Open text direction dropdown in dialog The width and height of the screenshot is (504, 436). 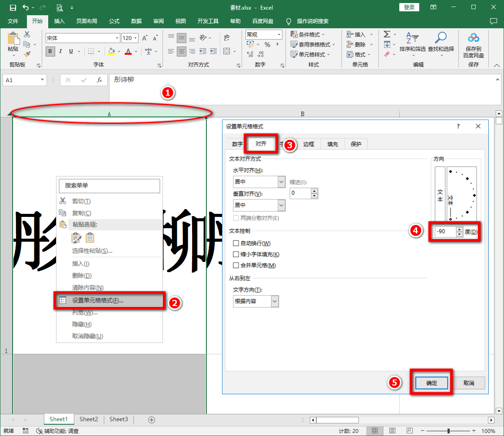click(x=275, y=301)
